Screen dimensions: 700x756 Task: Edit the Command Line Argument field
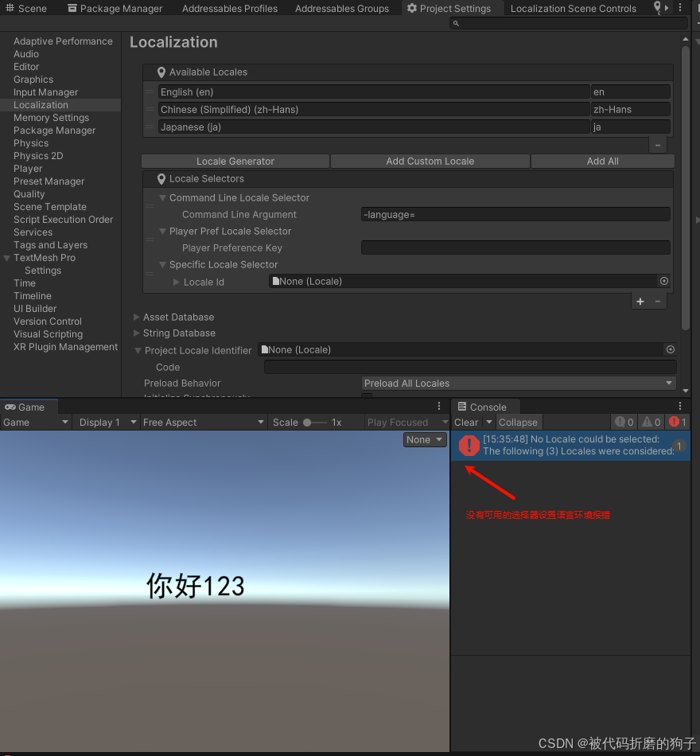coord(515,215)
